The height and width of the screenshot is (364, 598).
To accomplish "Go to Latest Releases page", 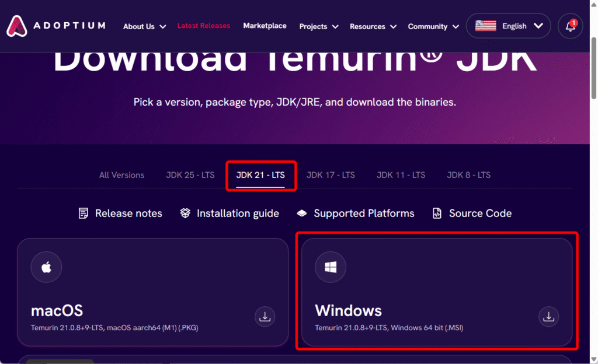I will pyautogui.click(x=204, y=26).
